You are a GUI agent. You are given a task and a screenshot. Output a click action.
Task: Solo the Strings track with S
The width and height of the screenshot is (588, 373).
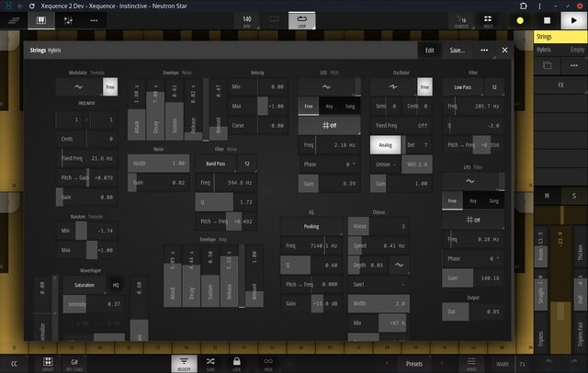click(x=574, y=196)
